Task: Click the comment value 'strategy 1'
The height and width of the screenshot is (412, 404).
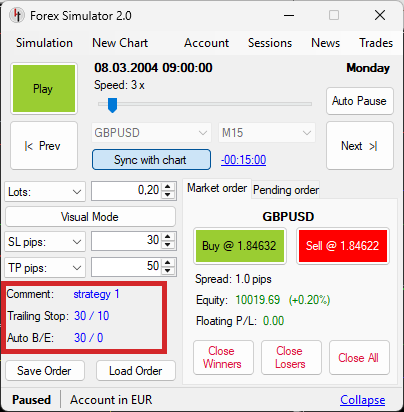Action: coord(96,294)
